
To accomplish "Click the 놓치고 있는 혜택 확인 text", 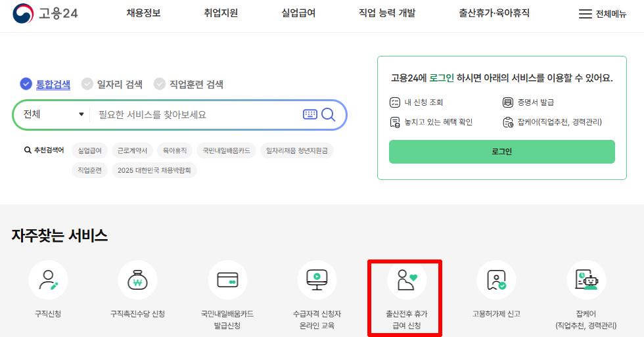I will [x=438, y=122].
